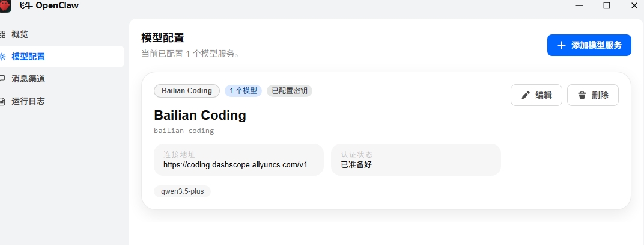Screen dimensions: 644x245
Task: Click the pencil icon on 编辑 button
Action: pos(526,95)
